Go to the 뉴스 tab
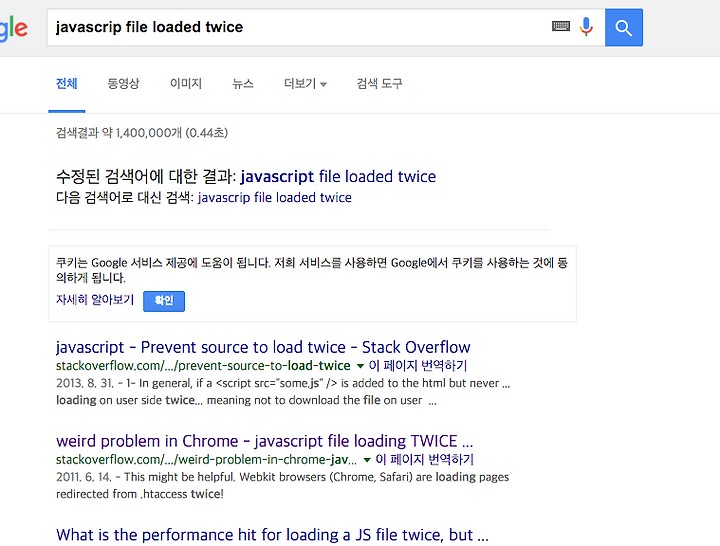This screenshot has width=720, height=546. pos(242,84)
